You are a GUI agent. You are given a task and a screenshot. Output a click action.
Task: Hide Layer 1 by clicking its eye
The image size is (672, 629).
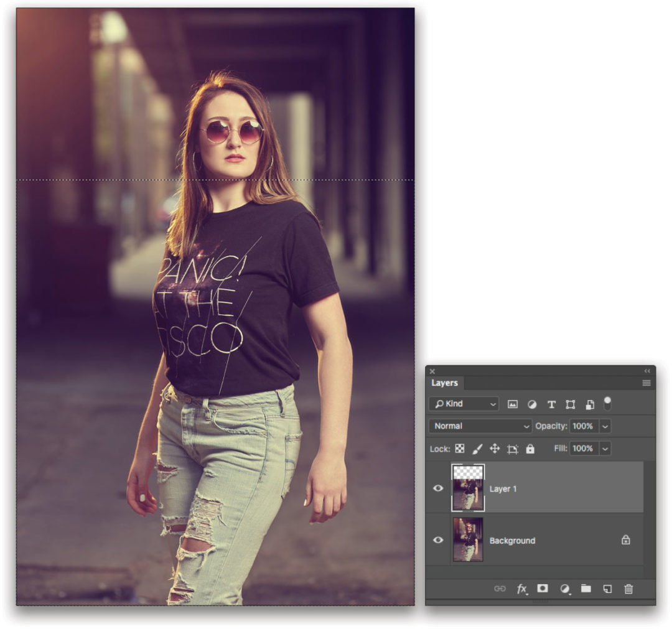click(x=438, y=489)
